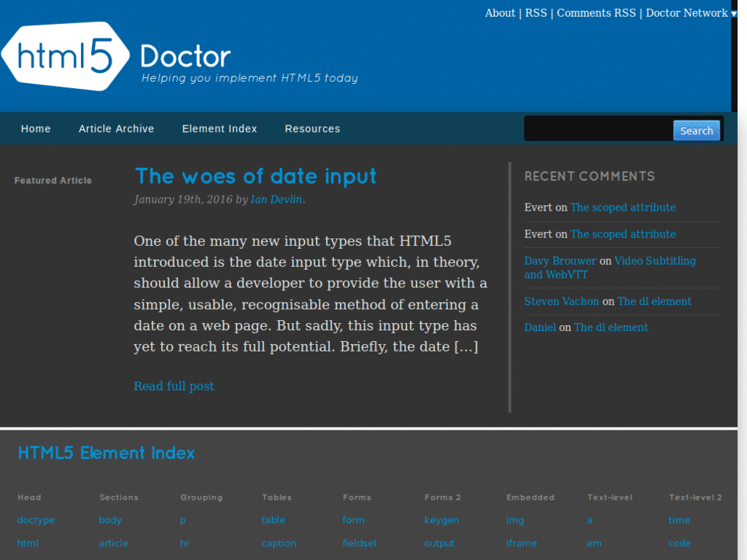Open 'Video Subtitling and WebVTT' link
Screen dimensions: 747x560
point(610,268)
